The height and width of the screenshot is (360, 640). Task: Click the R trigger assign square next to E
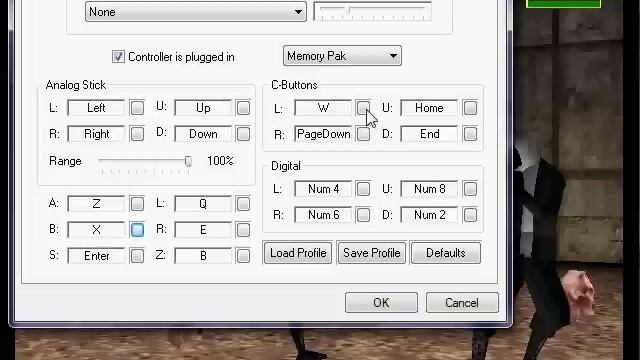point(243,230)
